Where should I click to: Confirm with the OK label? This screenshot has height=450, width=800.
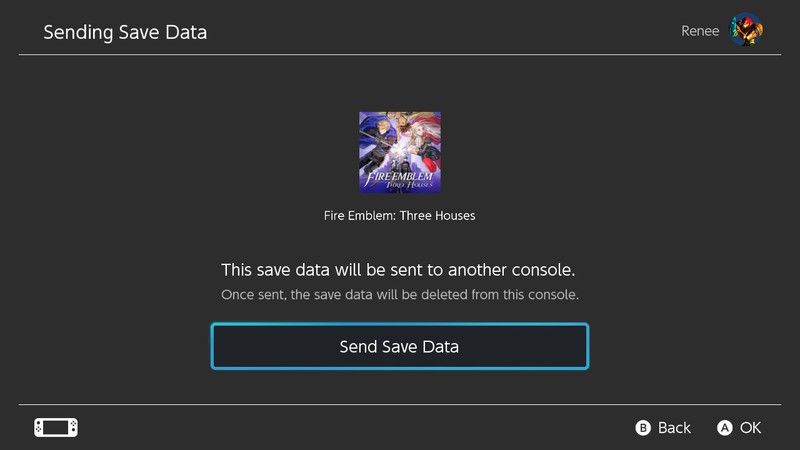(750, 428)
